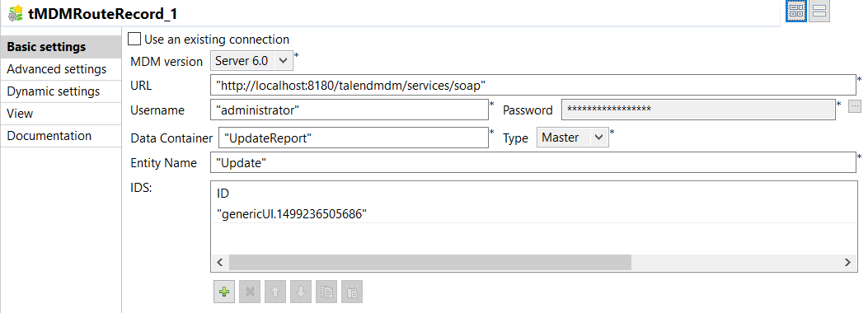This screenshot has height=313, width=868.
Task: Click the move row up arrow
Action: click(275, 292)
